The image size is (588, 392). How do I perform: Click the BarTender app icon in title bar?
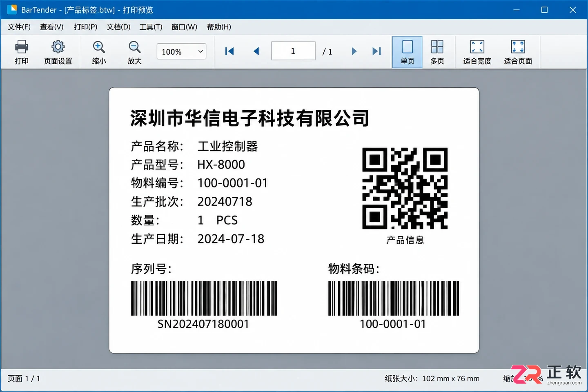coord(12,9)
